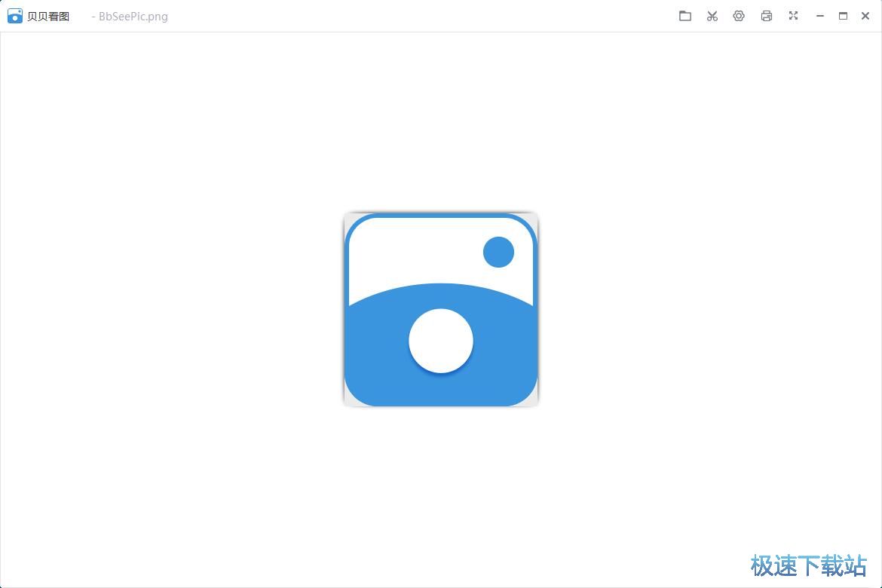This screenshot has width=882, height=588.
Task: Maximize the 贝贝看图 window
Action: [x=843, y=17]
